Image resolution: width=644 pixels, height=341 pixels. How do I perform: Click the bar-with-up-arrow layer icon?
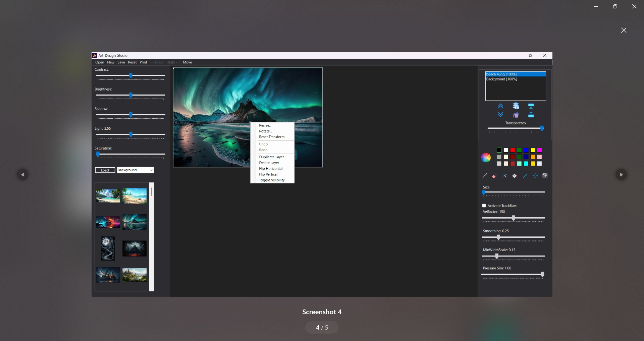pyautogui.click(x=531, y=106)
